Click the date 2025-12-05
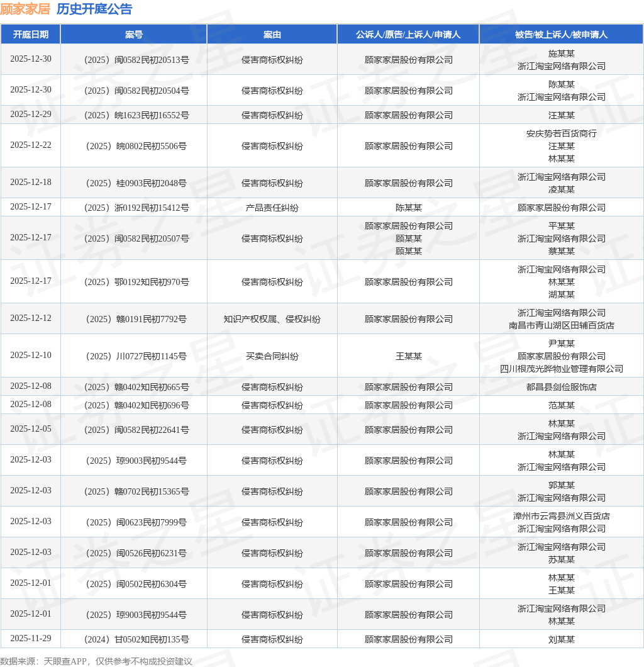 coord(31,429)
